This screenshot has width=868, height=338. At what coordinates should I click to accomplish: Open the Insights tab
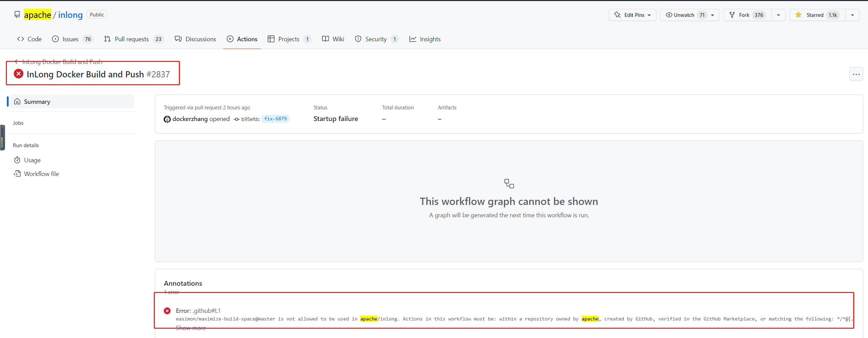point(425,39)
